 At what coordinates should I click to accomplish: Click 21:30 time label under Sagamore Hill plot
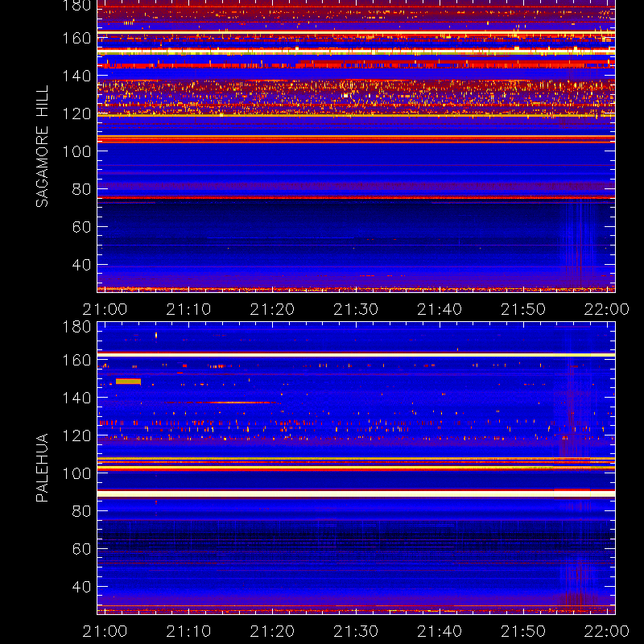(x=356, y=309)
